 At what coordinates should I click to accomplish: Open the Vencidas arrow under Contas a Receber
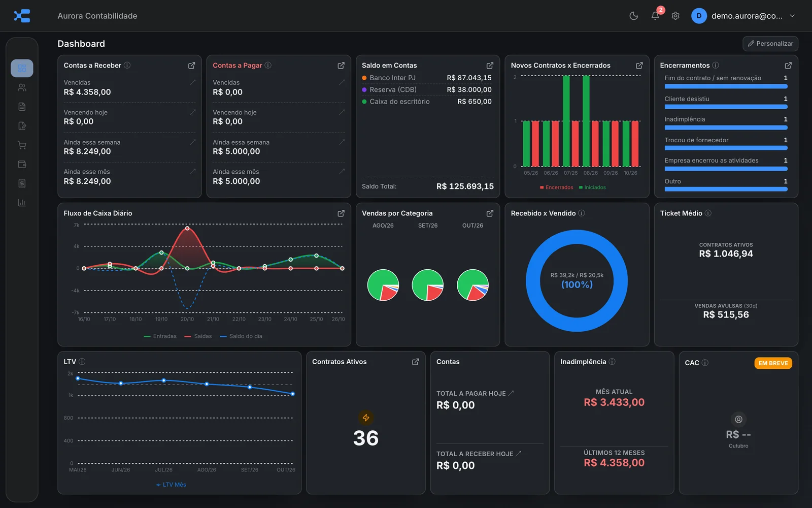coord(192,82)
